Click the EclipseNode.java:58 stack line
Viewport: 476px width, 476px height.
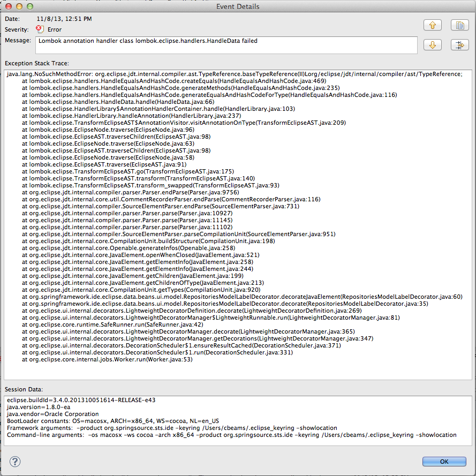(x=108, y=157)
